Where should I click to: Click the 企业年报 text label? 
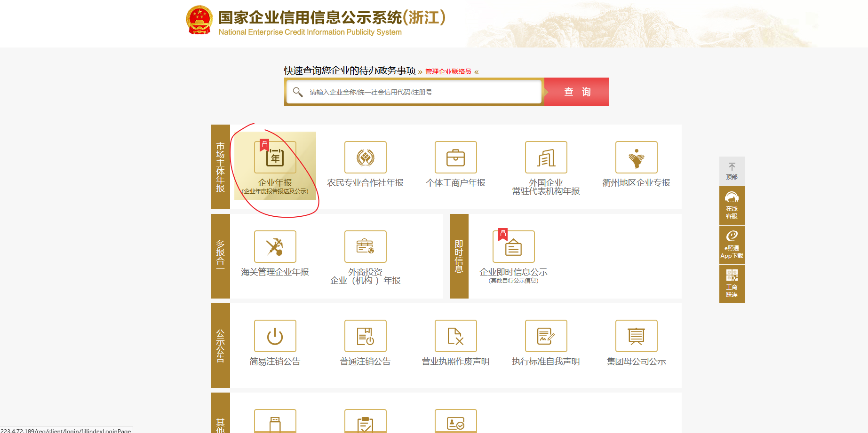275,182
